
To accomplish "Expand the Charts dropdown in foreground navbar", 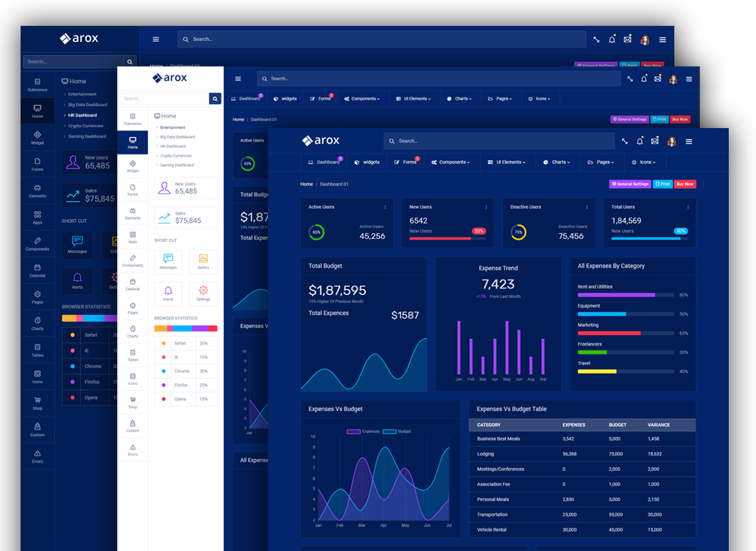I will (x=556, y=162).
